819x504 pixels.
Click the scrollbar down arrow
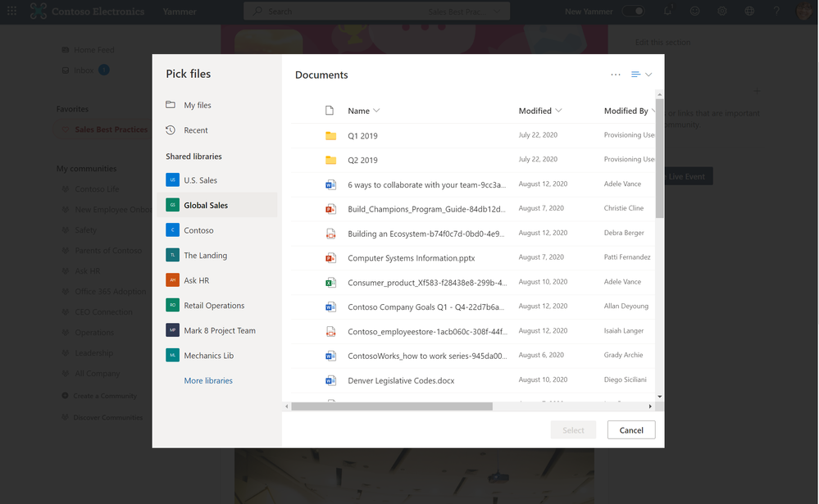[x=659, y=397]
